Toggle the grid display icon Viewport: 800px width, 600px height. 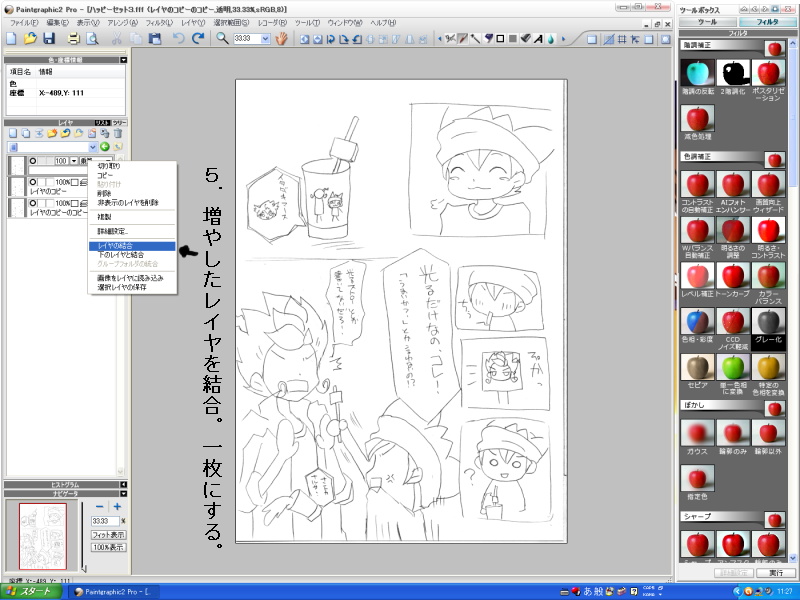click(x=622, y=39)
